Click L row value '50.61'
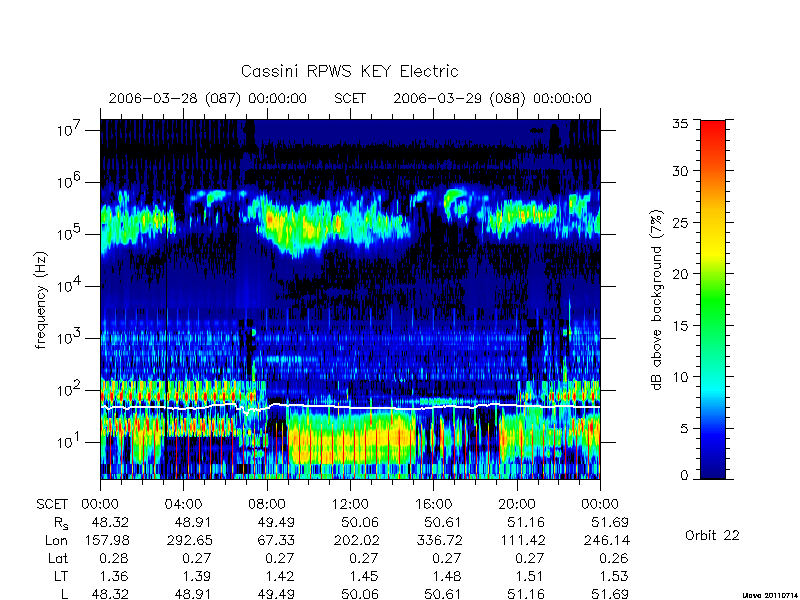The width and height of the screenshot is (800, 600). [x=443, y=594]
